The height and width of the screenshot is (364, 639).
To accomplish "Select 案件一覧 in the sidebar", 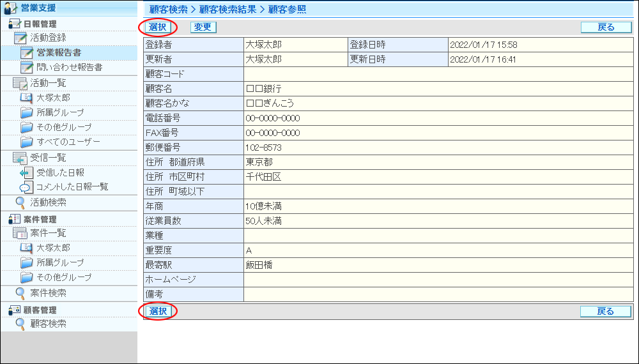I will tap(48, 233).
